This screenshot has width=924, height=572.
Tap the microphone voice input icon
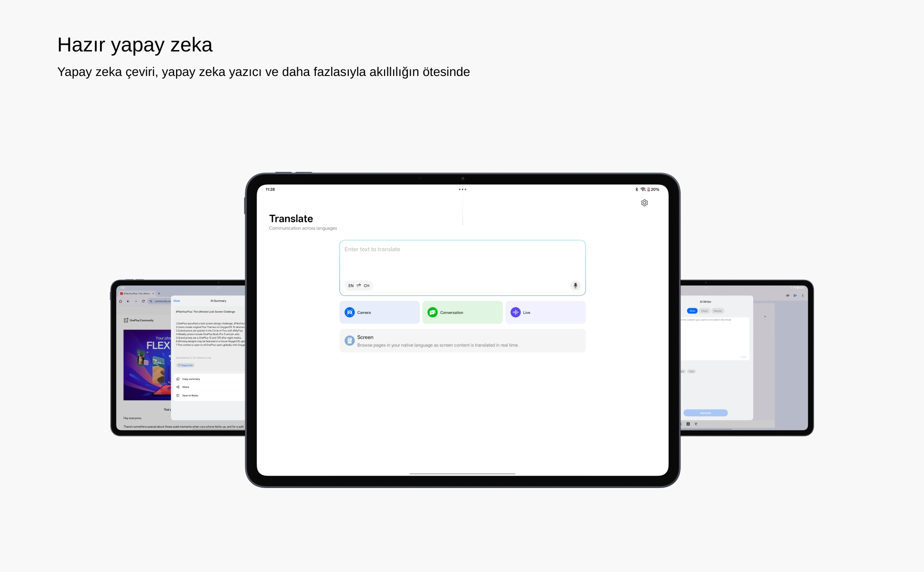[x=575, y=286]
